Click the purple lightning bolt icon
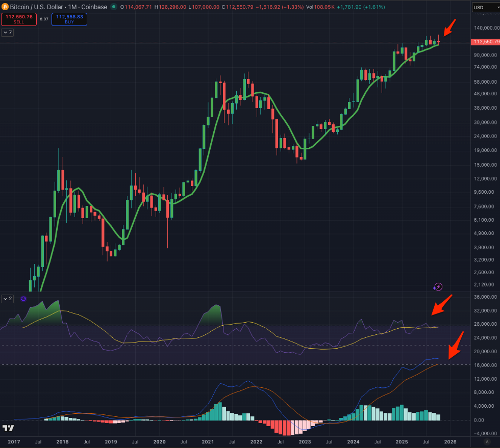 (438, 287)
